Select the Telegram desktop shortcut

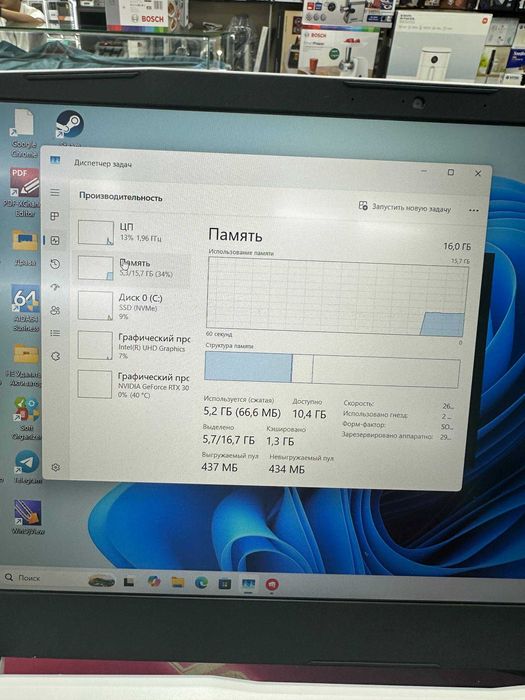[27, 467]
